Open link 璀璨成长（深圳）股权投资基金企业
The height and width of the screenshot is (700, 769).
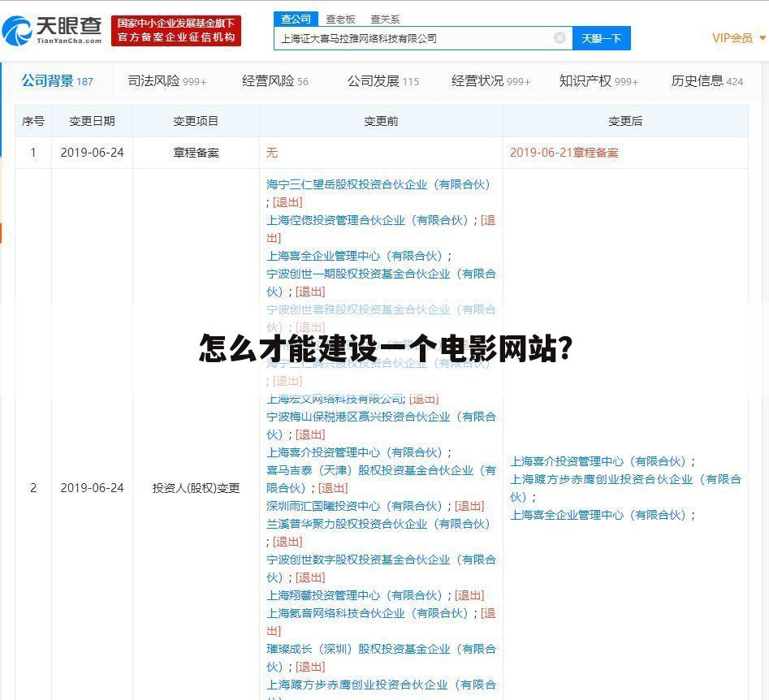[x=381, y=658]
